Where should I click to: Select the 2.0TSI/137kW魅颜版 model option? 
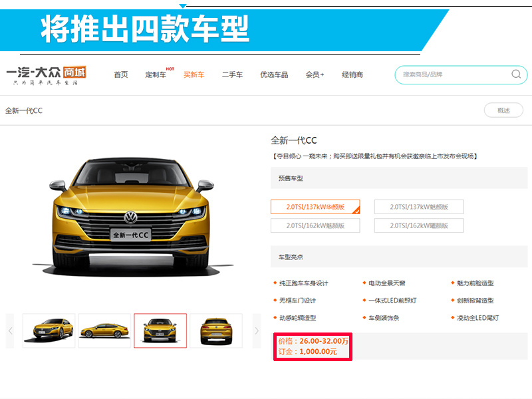[419, 207]
